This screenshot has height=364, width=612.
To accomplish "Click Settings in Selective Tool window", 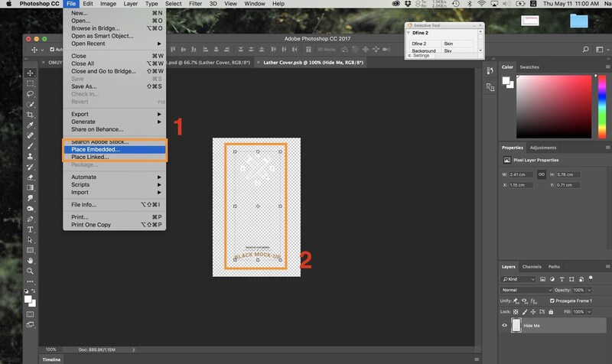I will coord(422,55).
